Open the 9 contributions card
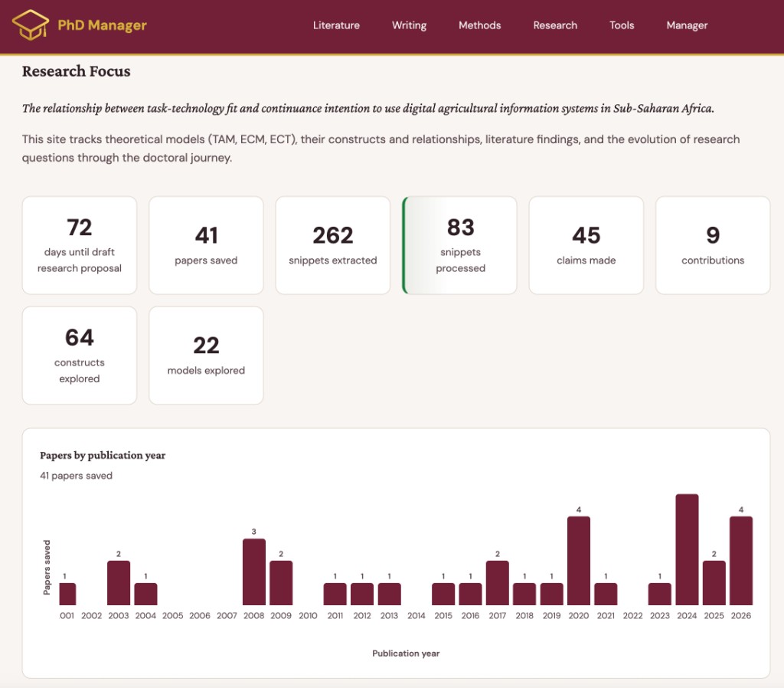 coord(713,245)
